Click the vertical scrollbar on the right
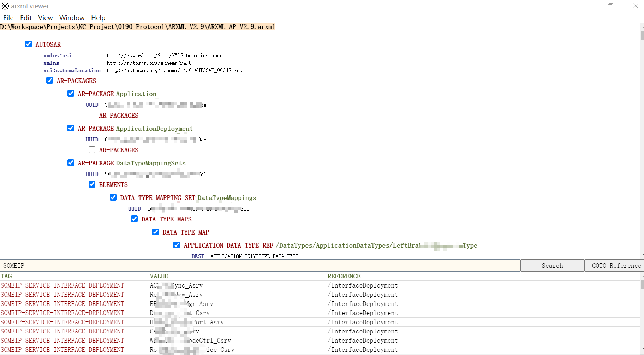Viewport: 644px width, 355px height. 642,36
